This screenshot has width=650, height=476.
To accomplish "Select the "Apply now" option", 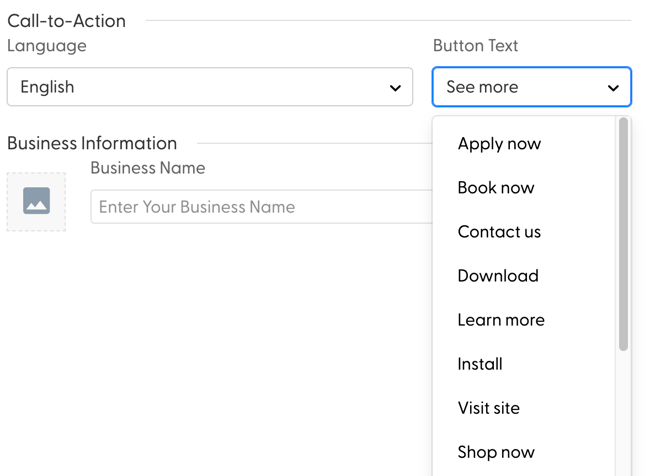I will (x=499, y=144).
